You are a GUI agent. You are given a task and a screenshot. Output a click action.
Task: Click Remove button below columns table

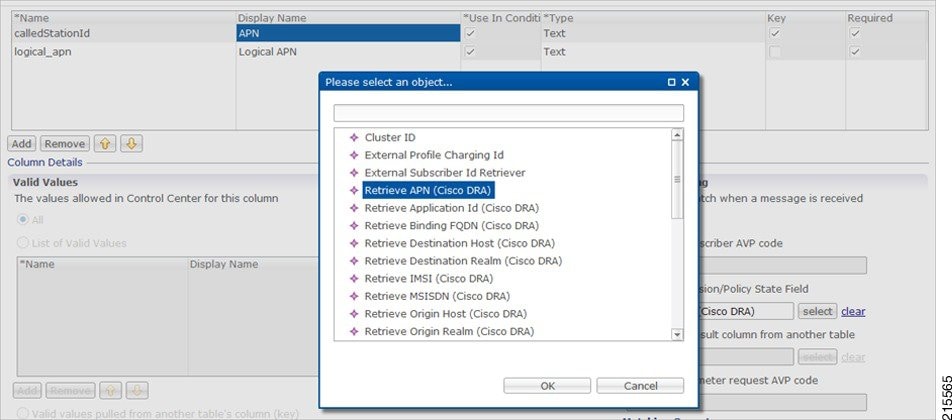(64, 144)
